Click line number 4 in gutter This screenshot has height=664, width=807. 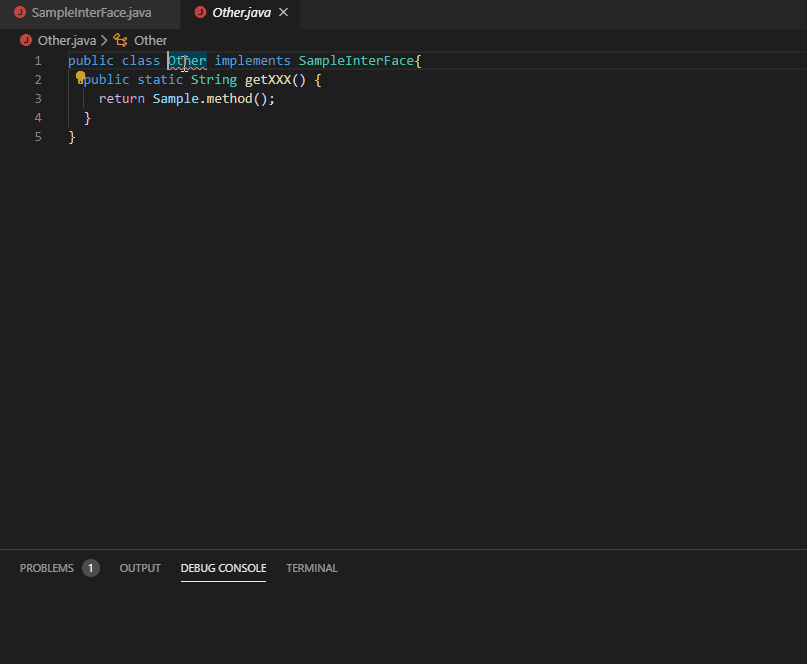[38, 118]
